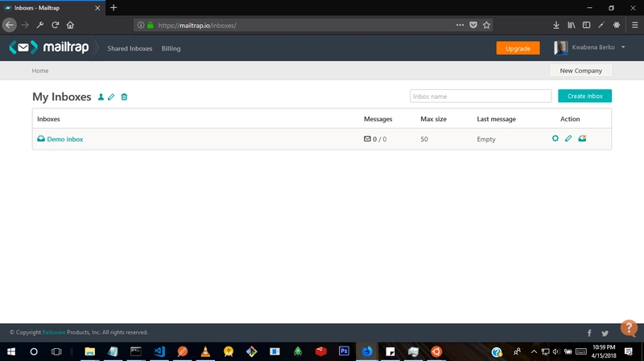Open the Firefox hamburger menu
This screenshot has width=644, height=361.
[x=634, y=25]
